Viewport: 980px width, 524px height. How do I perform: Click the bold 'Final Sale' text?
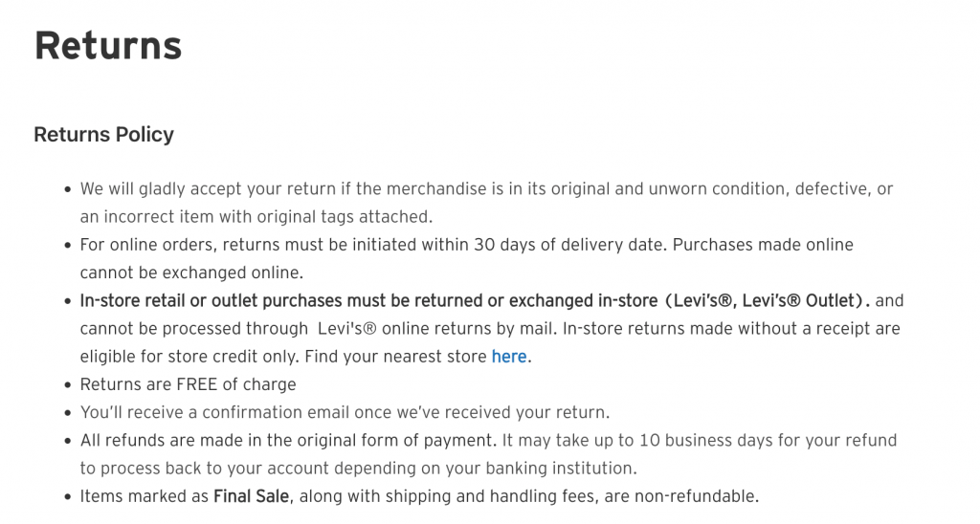click(252, 496)
